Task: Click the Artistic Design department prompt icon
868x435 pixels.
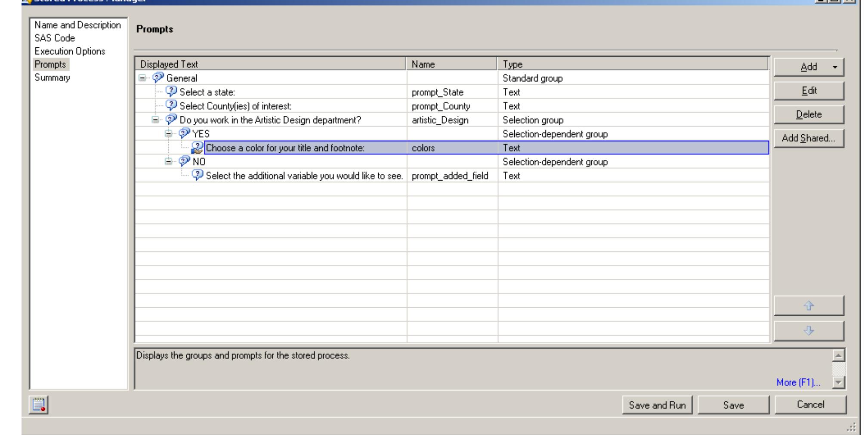Action: point(171,119)
